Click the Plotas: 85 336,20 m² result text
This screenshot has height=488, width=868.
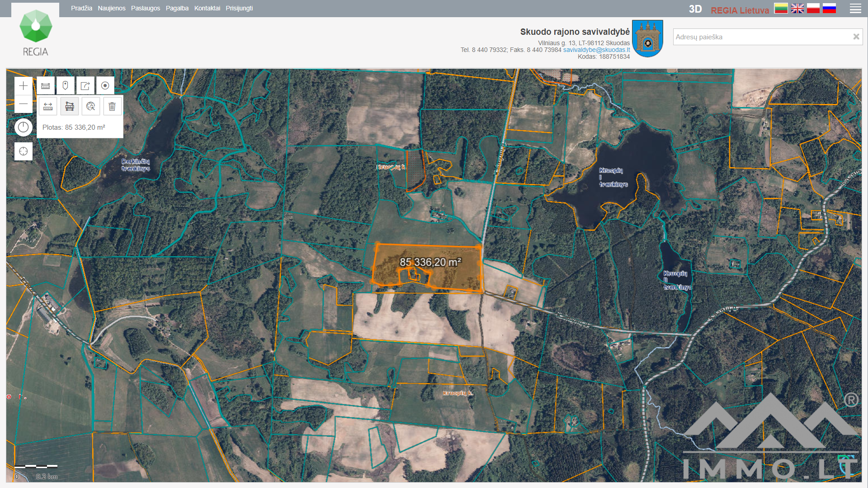pyautogui.click(x=74, y=127)
